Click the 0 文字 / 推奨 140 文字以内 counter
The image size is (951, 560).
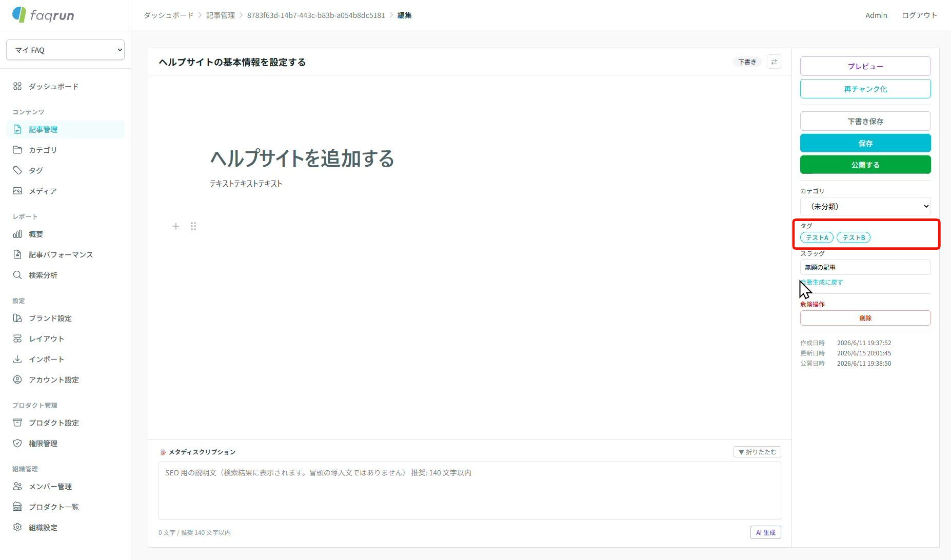click(x=194, y=533)
